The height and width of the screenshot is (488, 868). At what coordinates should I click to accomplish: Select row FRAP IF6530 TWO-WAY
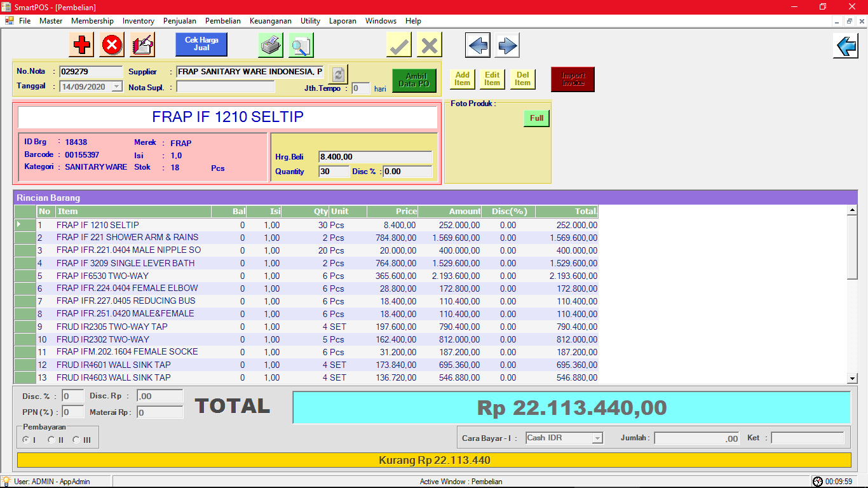coord(306,276)
